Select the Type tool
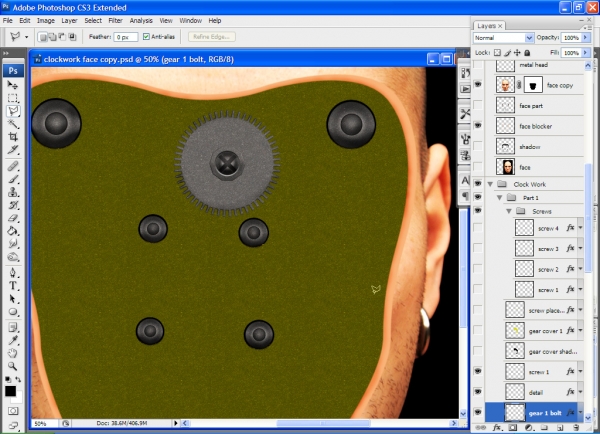Image resolution: width=600 pixels, height=434 pixels. [13, 286]
